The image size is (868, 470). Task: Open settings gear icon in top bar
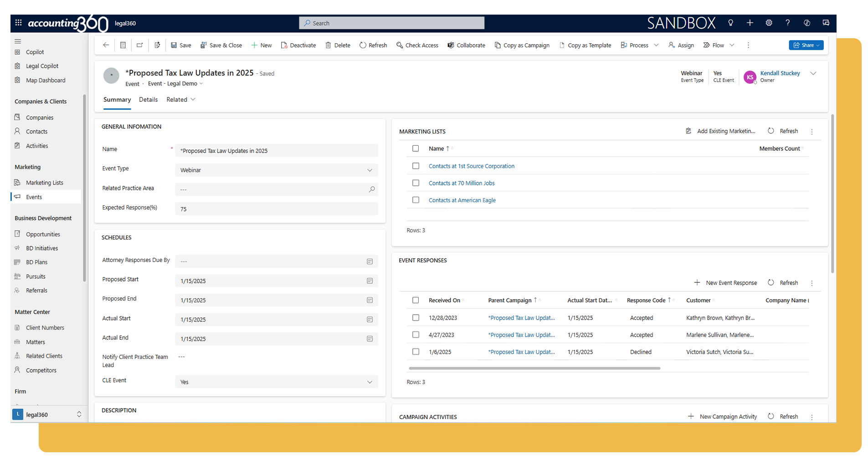[x=769, y=23]
